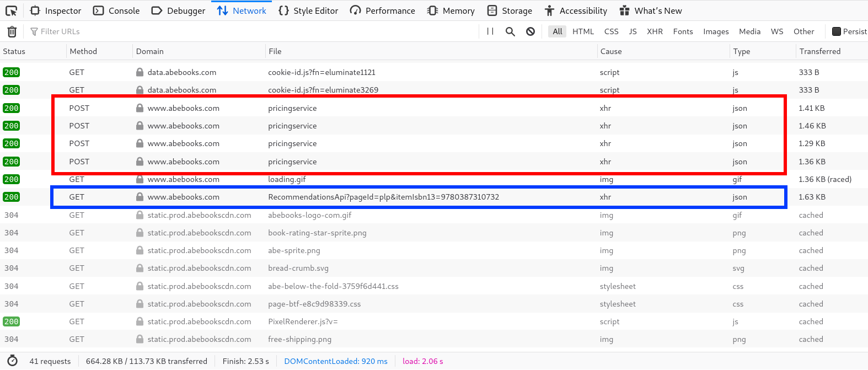Select the RecommendationsApi?pageId=plp request
This screenshot has height=370, width=868.
click(434, 197)
